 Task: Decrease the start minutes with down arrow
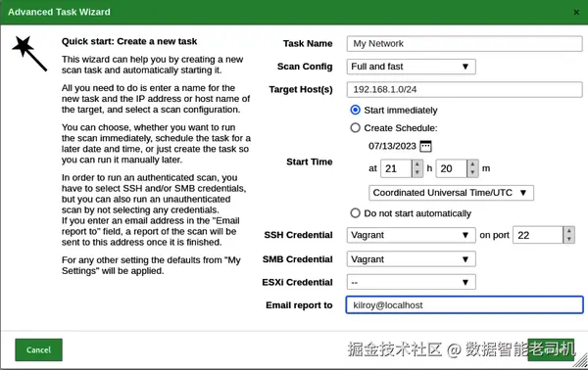(472, 172)
